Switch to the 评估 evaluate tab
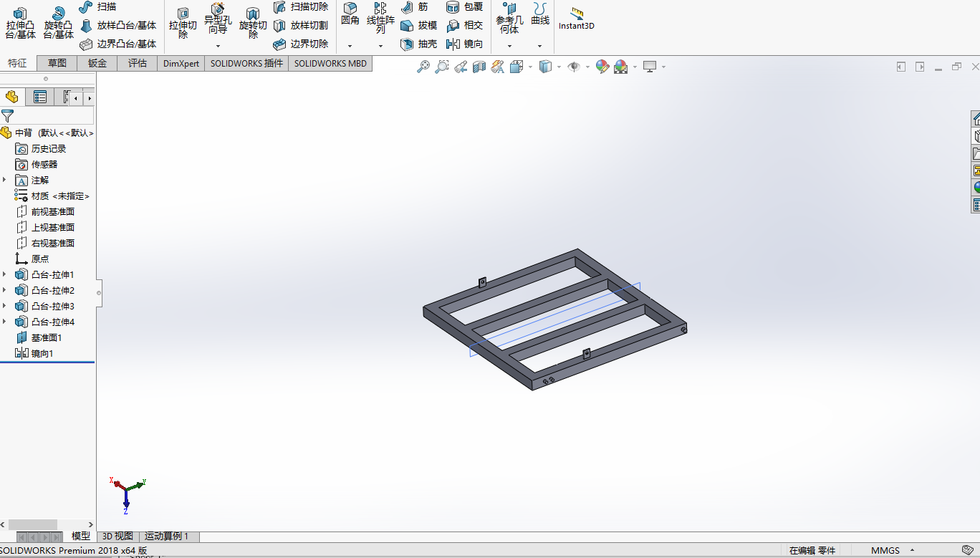 pyautogui.click(x=138, y=63)
